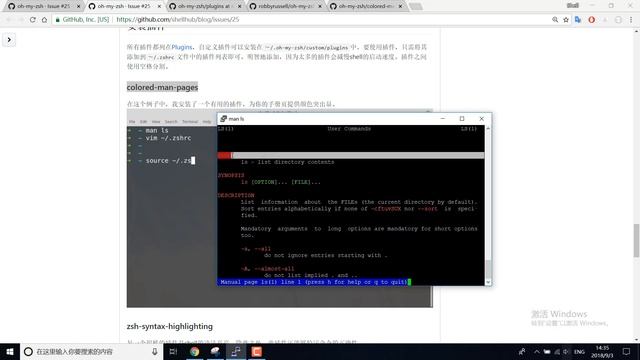Click the browser page vertical scrollbar thumb
This screenshot has width=640, height=360.
click(x=636, y=241)
